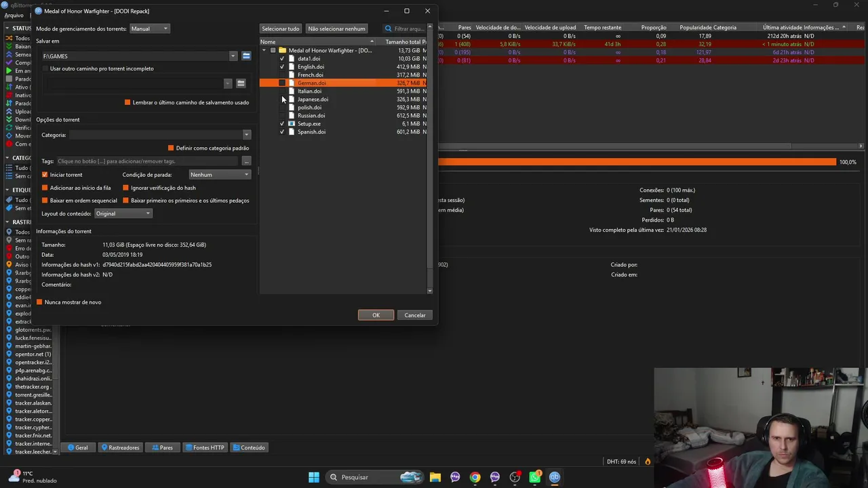Uncheck the Setup.exe file checkbox
868x488 pixels.
pyautogui.click(x=282, y=123)
